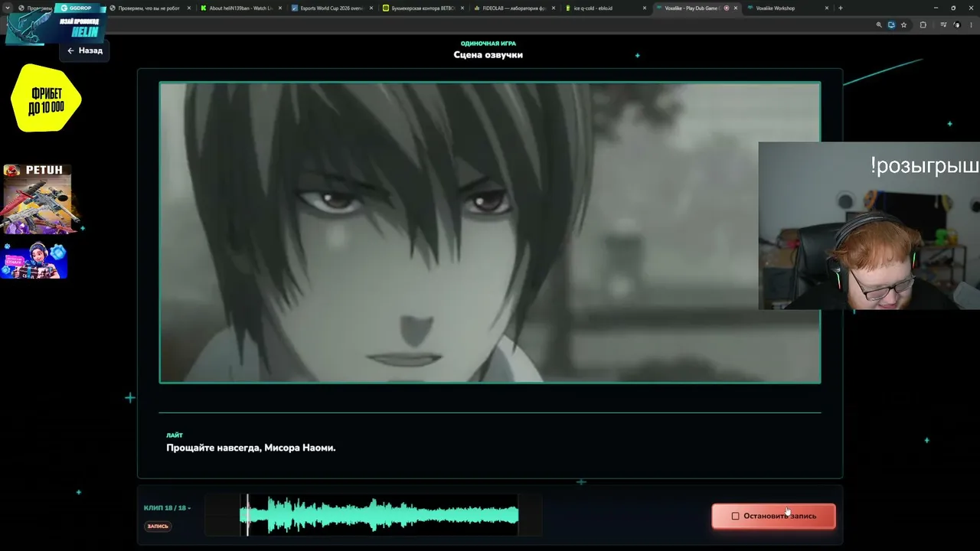Switch to the About heliN139ban tab
The height and width of the screenshot is (551, 980).
(240, 8)
